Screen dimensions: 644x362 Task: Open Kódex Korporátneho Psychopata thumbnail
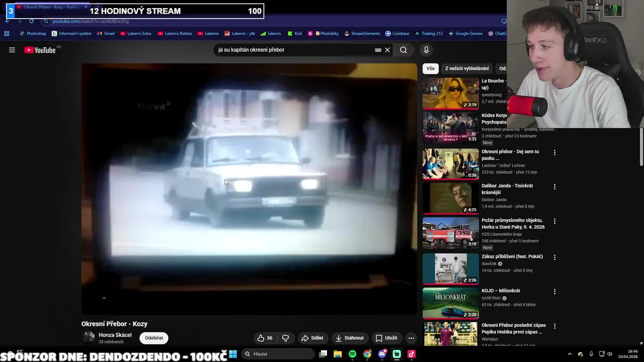(x=451, y=128)
